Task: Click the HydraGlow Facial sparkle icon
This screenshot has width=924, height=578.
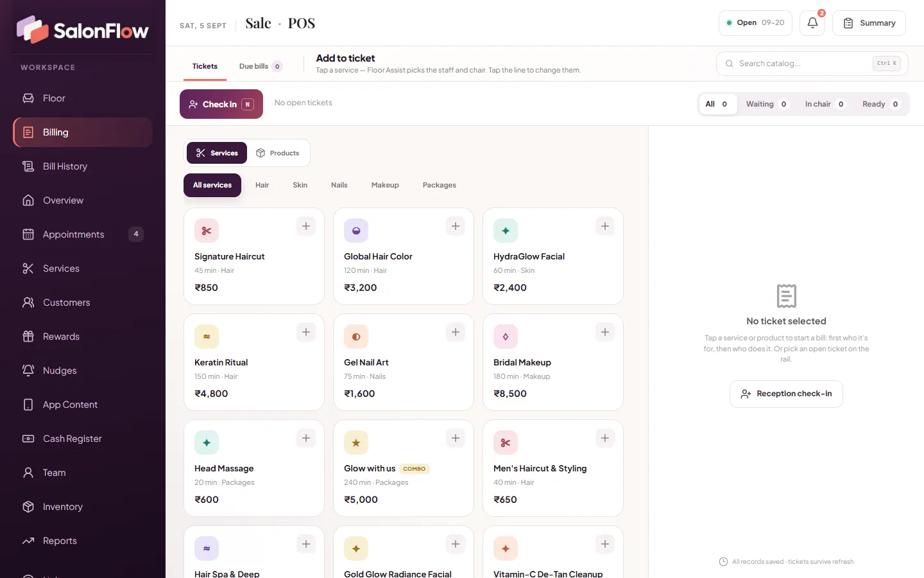Action: click(x=506, y=231)
